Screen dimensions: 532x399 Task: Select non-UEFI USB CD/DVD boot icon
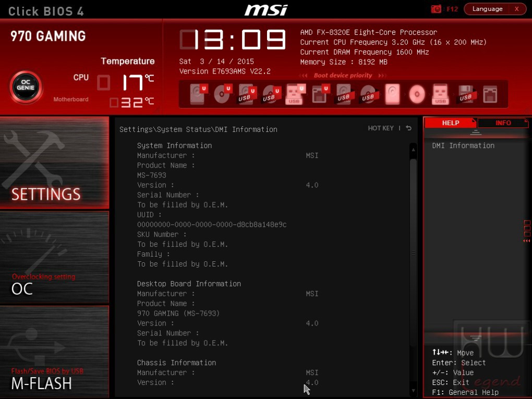pyautogui.click(x=368, y=94)
